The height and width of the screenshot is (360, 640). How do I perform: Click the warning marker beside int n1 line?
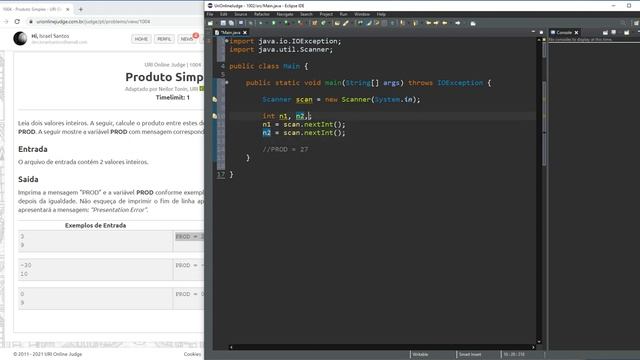point(215,116)
